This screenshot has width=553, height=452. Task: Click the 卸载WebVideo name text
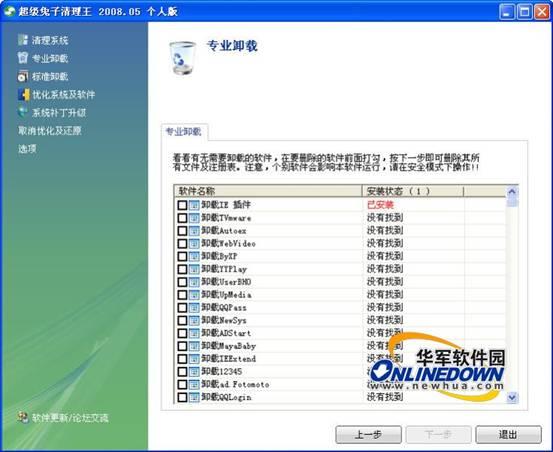[x=229, y=244]
